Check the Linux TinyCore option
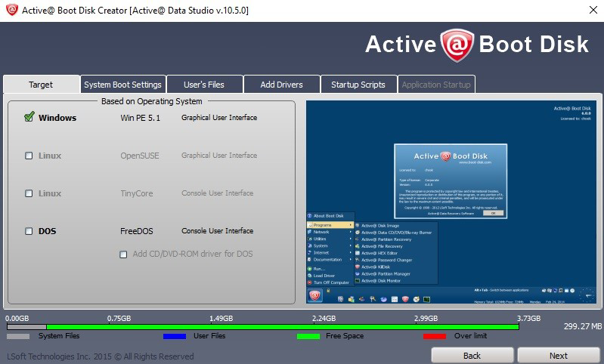 (29, 193)
